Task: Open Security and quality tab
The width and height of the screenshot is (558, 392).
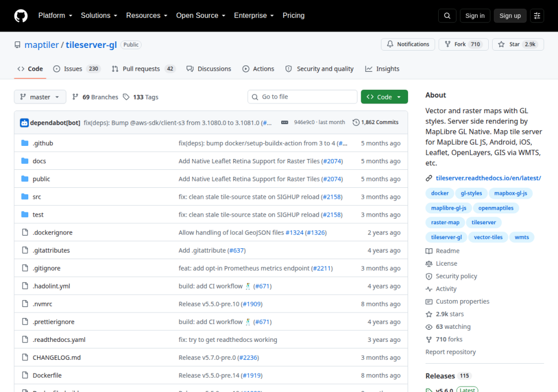Action: [x=319, y=69]
